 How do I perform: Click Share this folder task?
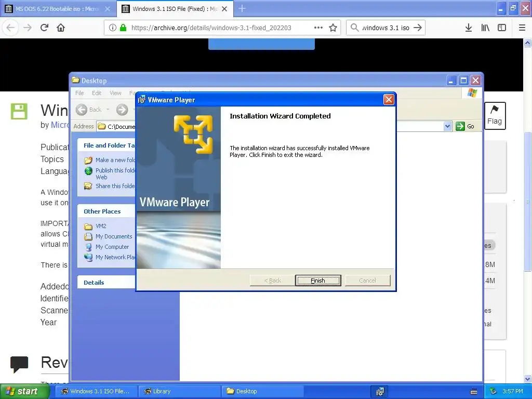coord(110,186)
